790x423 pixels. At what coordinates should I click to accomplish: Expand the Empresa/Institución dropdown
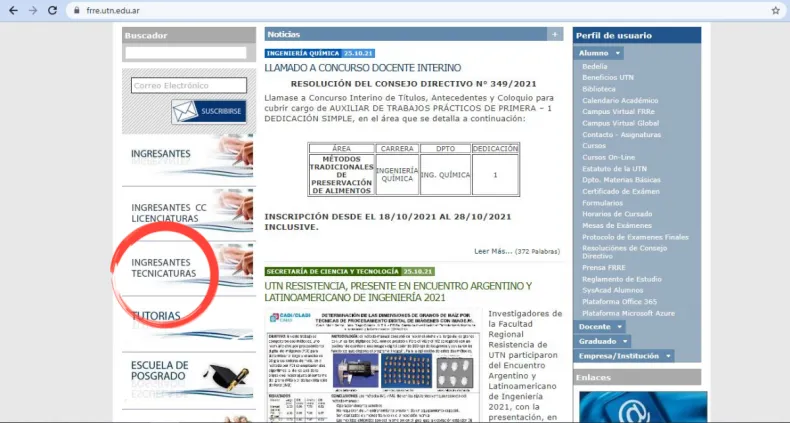(626, 355)
